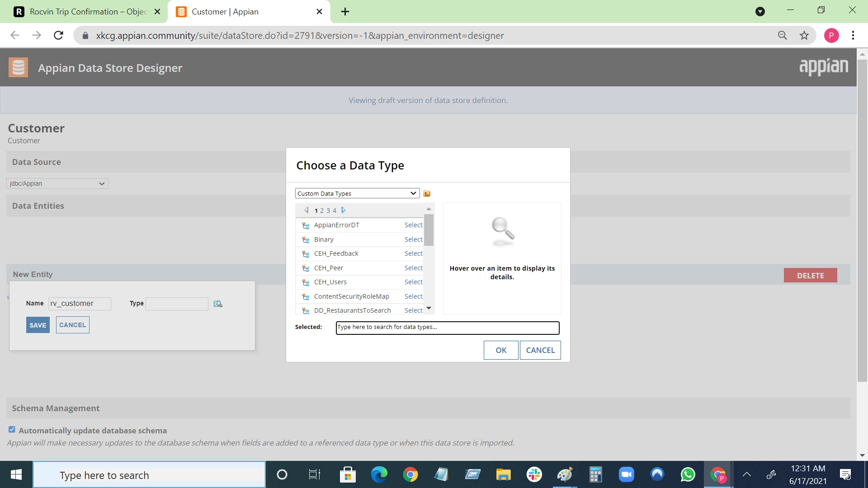Open Zoom from the taskbar

627,474
